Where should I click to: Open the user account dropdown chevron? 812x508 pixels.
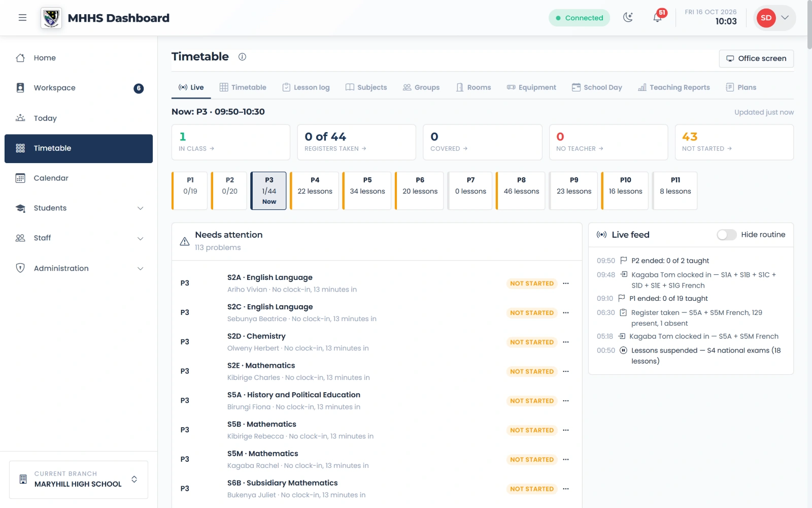point(785,18)
